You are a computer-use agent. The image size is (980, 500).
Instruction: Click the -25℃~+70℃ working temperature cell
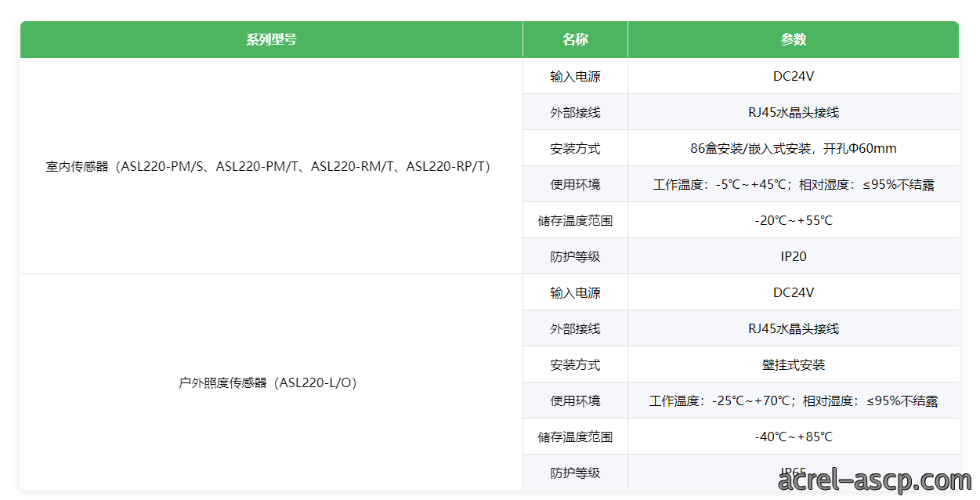click(794, 400)
